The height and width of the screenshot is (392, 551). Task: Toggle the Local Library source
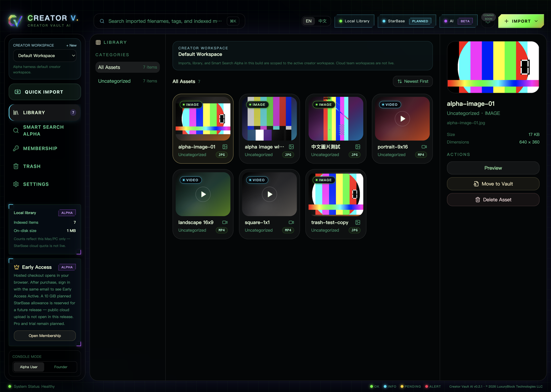tap(354, 21)
